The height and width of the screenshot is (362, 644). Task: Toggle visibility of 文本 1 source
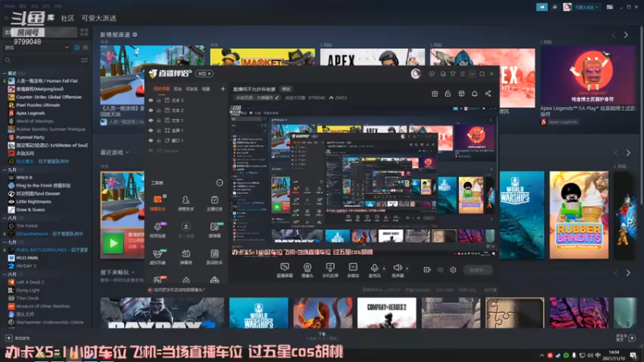click(x=151, y=120)
